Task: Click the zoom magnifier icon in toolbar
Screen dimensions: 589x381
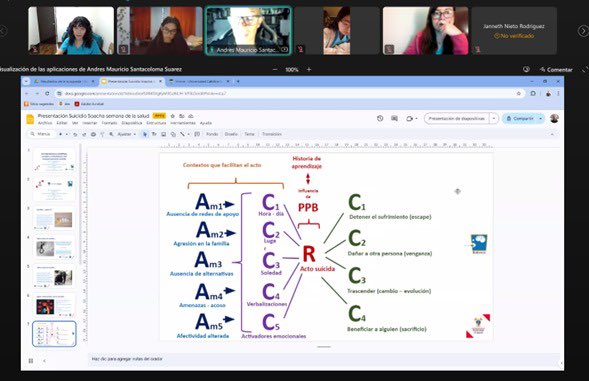Action: [x=111, y=134]
